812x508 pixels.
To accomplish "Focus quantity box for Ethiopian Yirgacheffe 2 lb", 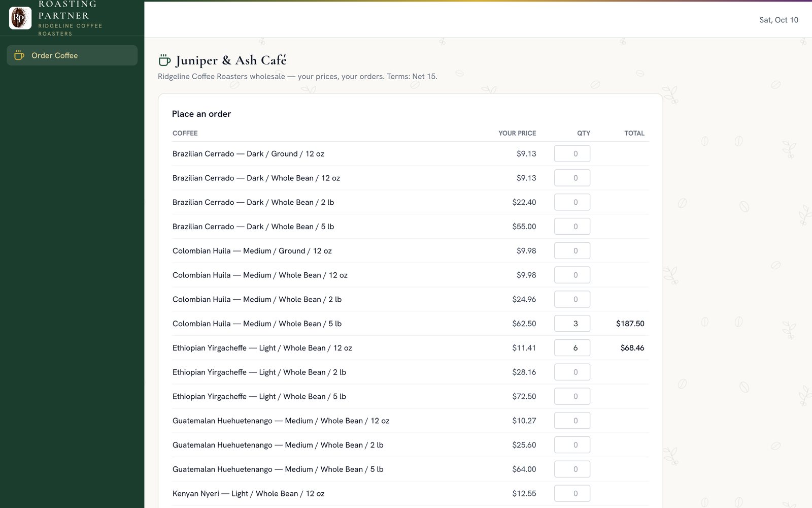I will coord(572,372).
